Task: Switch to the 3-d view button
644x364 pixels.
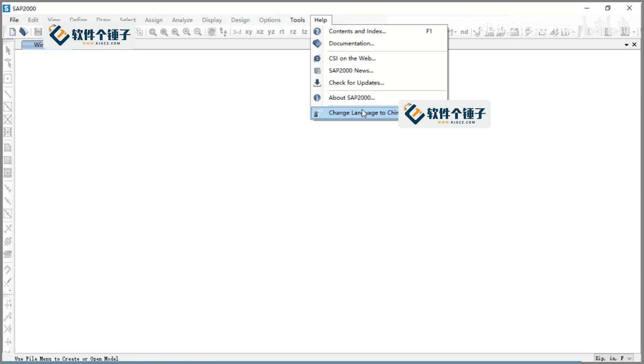Action: pos(237,32)
